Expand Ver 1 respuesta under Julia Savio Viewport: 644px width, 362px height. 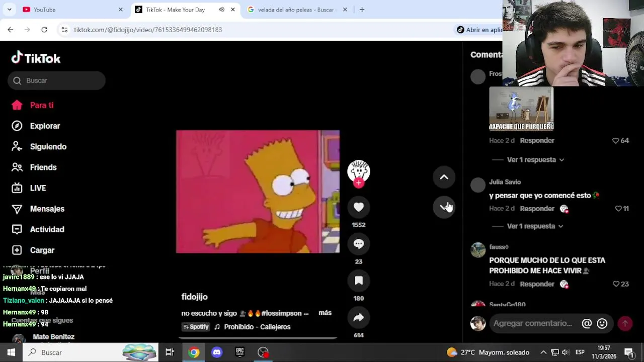tap(535, 226)
